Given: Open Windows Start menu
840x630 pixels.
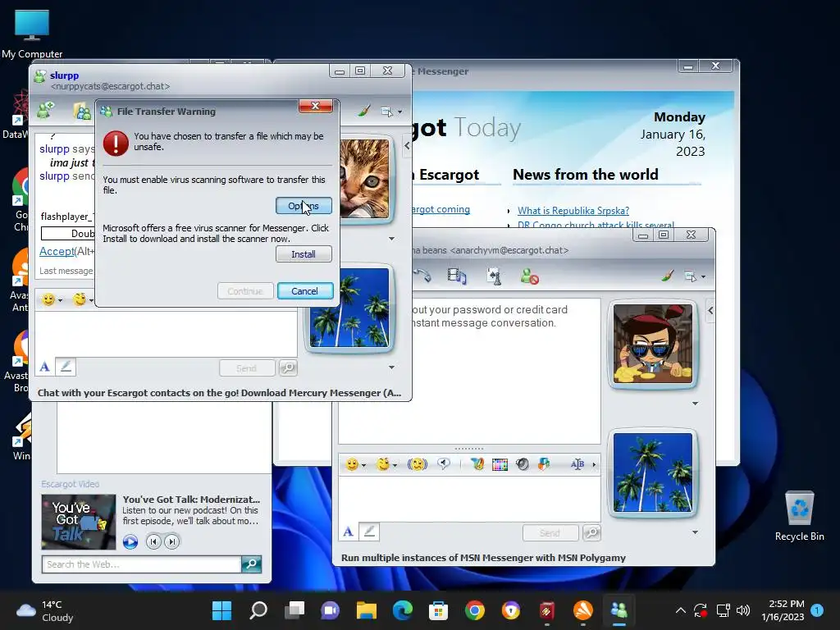Looking at the screenshot, I should click(x=221, y=610).
